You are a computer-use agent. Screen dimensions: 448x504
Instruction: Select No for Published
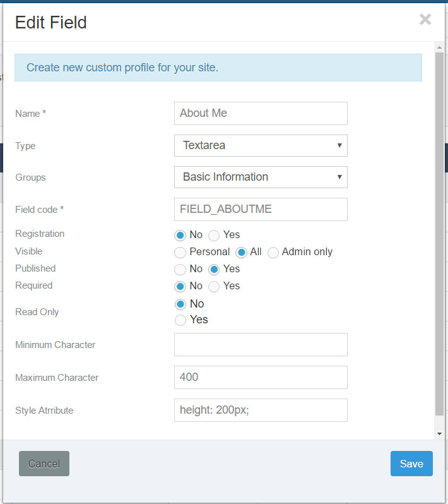(x=180, y=269)
